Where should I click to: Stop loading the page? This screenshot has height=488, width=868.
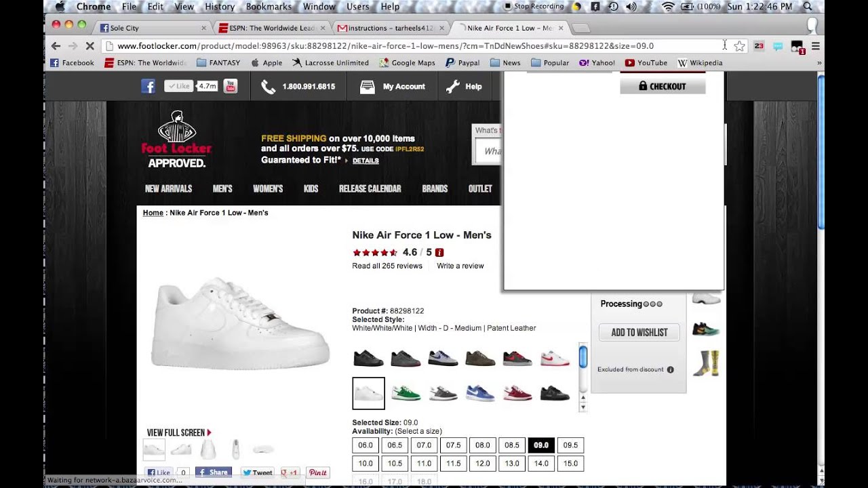[90, 46]
